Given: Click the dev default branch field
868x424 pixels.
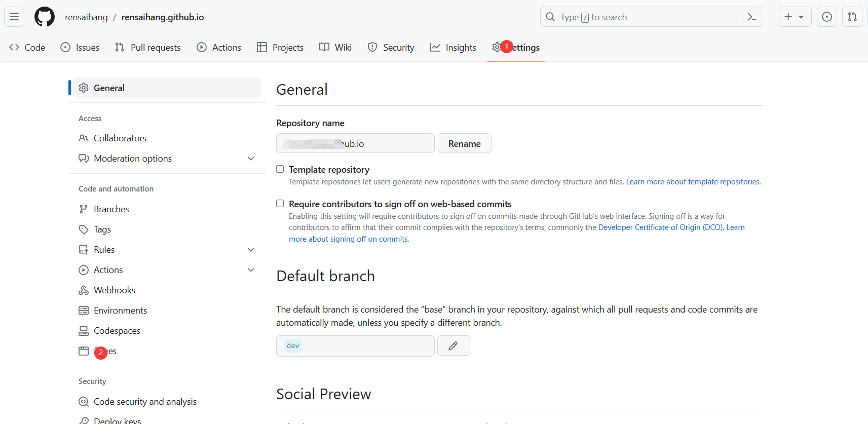Looking at the screenshot, I should pyautogui.click(x=355, y=345).
